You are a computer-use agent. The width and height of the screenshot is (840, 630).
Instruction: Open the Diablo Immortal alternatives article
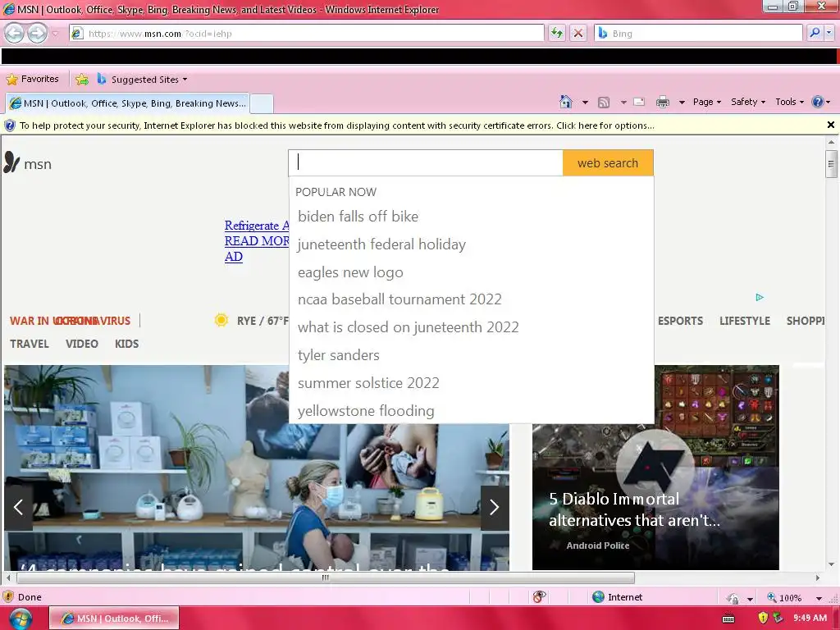tap(655, 496)
